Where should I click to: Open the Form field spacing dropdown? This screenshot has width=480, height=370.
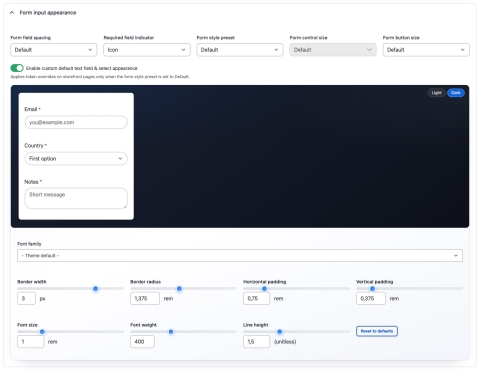click(x=54, y=50)
